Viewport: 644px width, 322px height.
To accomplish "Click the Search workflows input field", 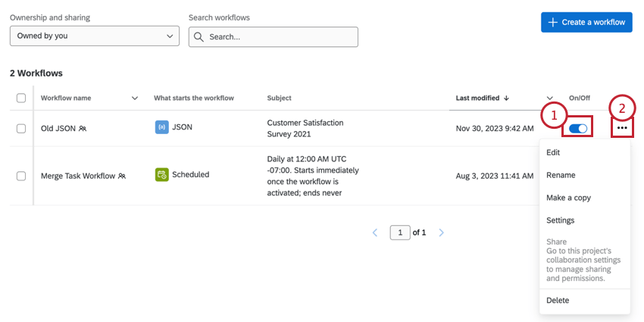I will coord(280,36).
